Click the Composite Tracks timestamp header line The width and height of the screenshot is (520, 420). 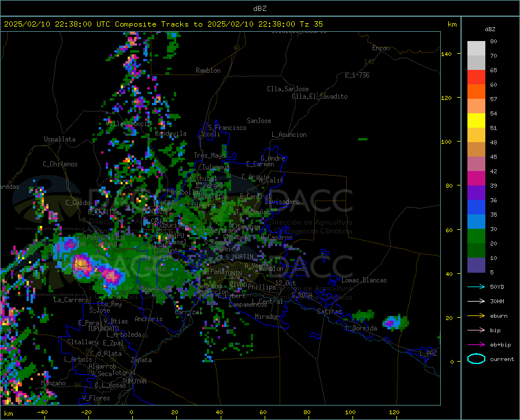pos(163,24)
